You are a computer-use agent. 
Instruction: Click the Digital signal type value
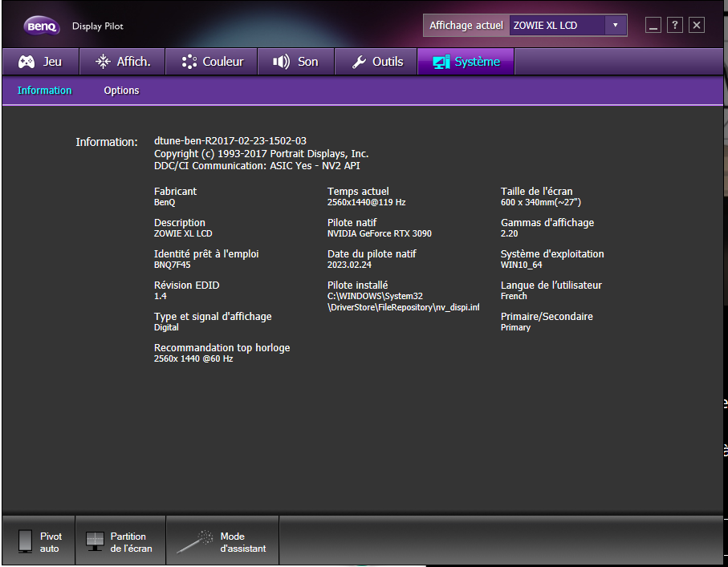pyautogui.click(x=166, y=327)
